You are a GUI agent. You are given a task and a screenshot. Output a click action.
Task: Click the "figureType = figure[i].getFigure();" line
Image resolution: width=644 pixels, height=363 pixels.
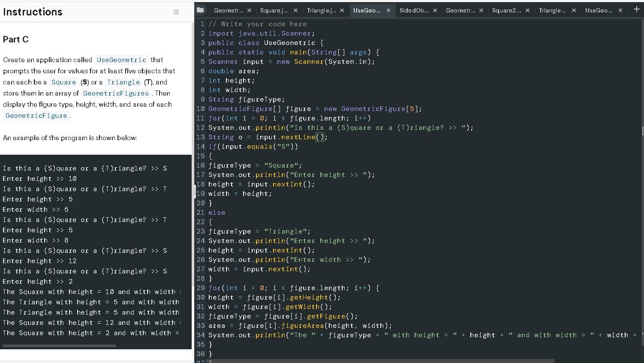coord(283,316)
